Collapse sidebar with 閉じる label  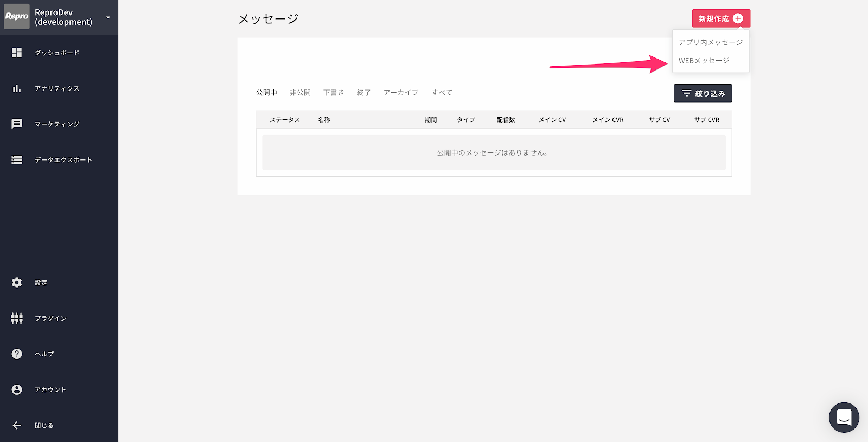[44, 426]
